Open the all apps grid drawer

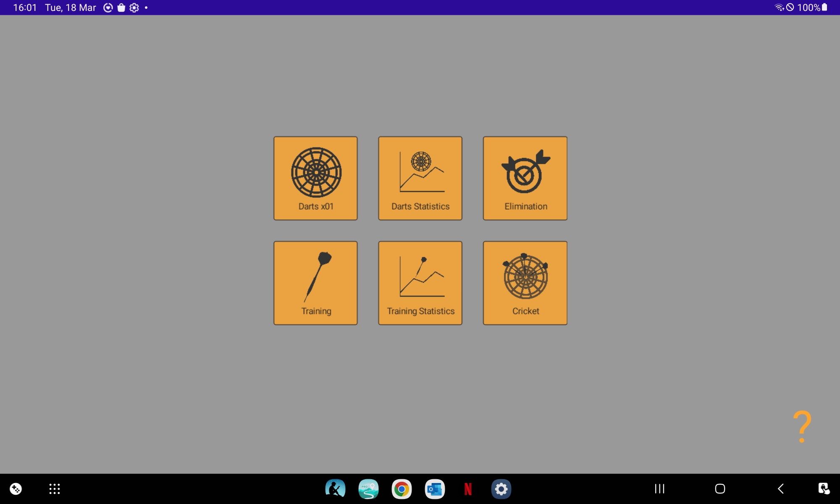[x=55, y=489]
